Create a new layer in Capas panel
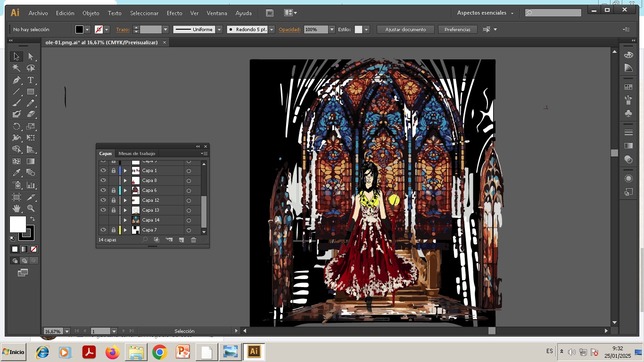This screenshot has width=644, height=362. tap(181, 240)
